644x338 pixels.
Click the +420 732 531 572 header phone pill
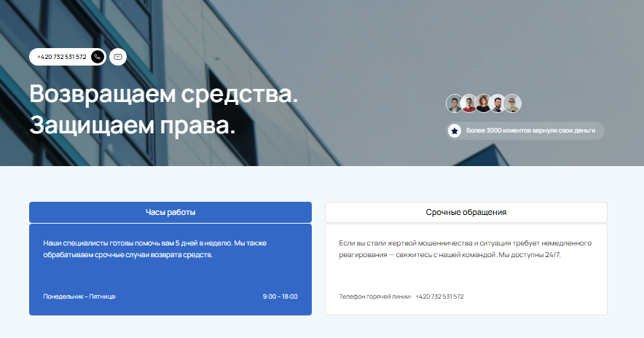click(68, 57)
